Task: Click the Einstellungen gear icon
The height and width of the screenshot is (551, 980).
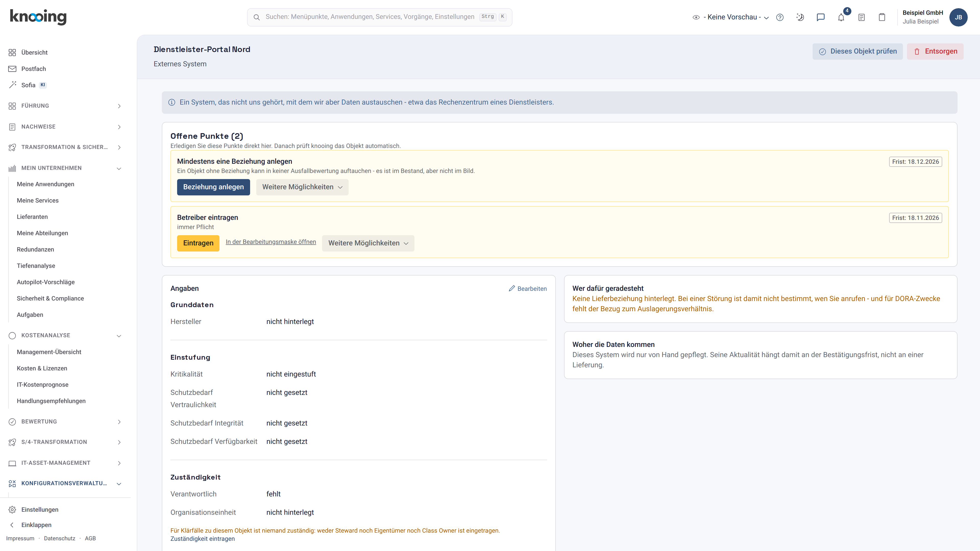Action: click(x=12, y=510)
